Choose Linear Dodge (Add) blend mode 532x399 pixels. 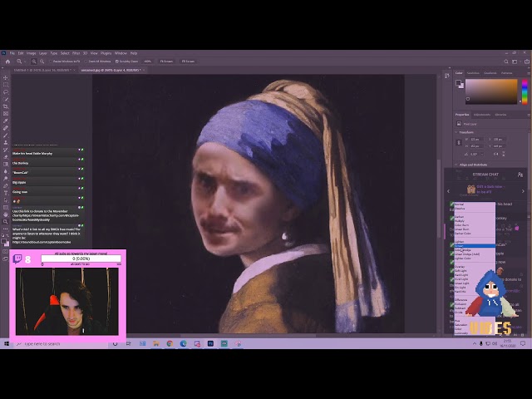tap(475, 254)
